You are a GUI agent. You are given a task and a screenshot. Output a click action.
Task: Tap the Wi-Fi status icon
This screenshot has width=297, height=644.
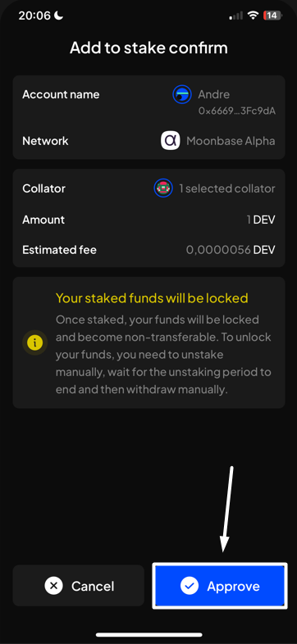click(x=253, y=16)
